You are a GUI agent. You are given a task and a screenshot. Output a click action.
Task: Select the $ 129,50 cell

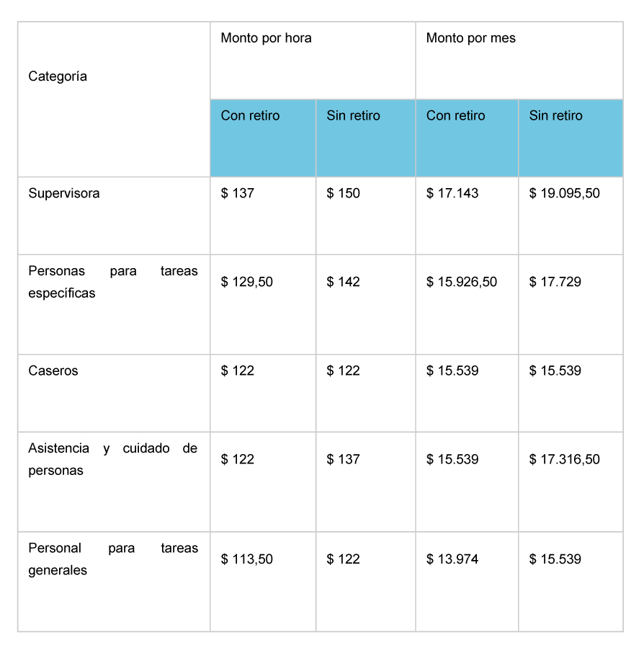click(x=263, y=304)
